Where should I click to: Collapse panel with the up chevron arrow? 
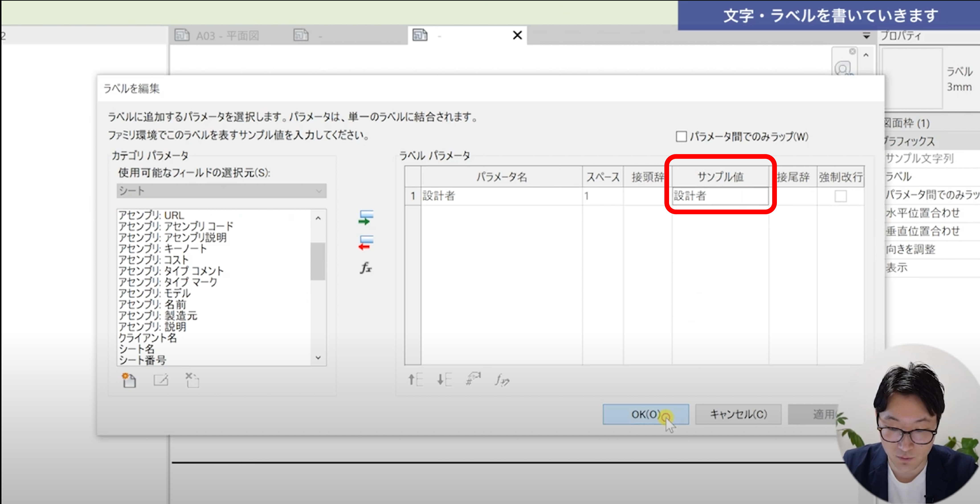pyautogui.click(x=866, y=55)
